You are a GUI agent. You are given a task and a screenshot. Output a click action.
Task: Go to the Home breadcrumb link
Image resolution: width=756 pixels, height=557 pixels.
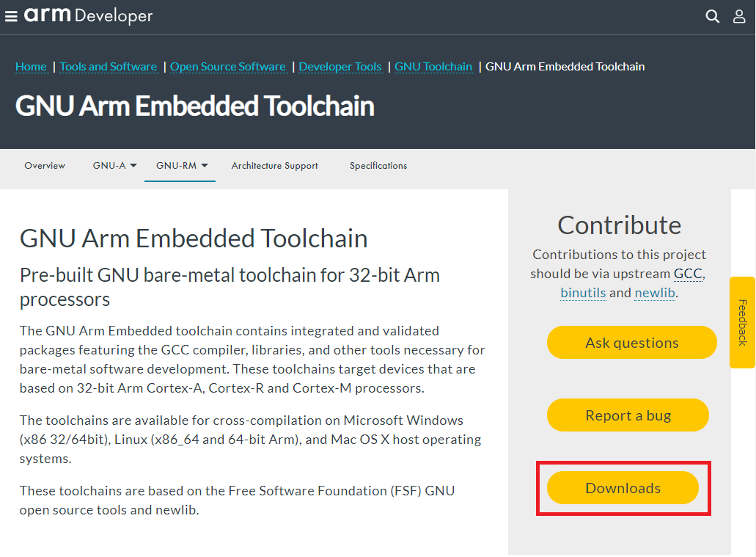[31, 67]
